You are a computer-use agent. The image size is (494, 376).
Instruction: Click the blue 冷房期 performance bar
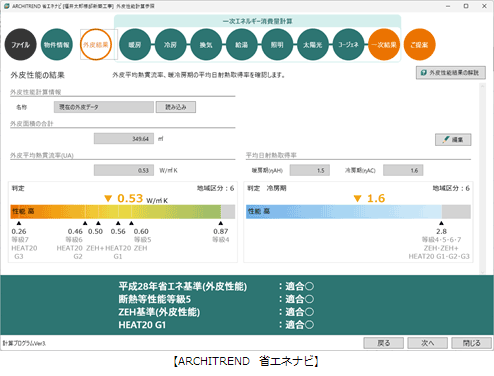tap(358, 212)
